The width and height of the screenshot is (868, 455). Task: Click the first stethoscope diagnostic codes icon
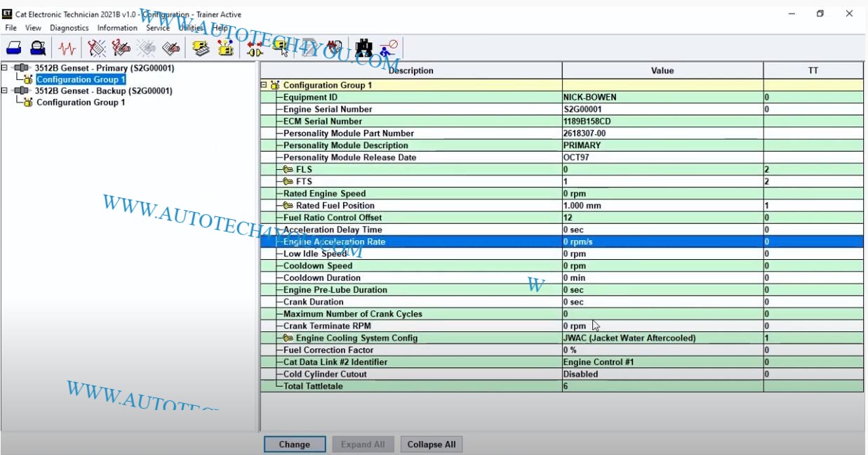[97, 48]
